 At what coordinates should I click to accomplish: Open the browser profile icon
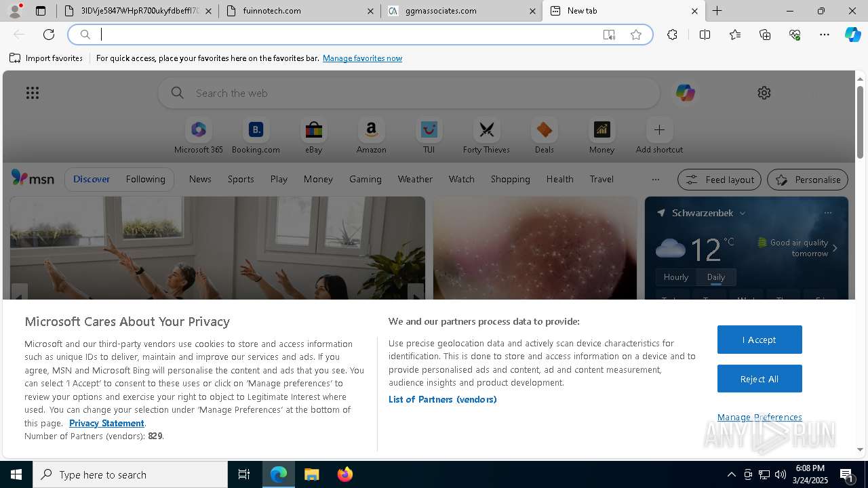pyautogui.click(x=15, y=11)
